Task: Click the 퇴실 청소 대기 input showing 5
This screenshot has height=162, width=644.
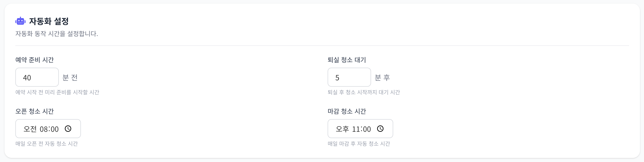Action: click(x=349, y=77)
